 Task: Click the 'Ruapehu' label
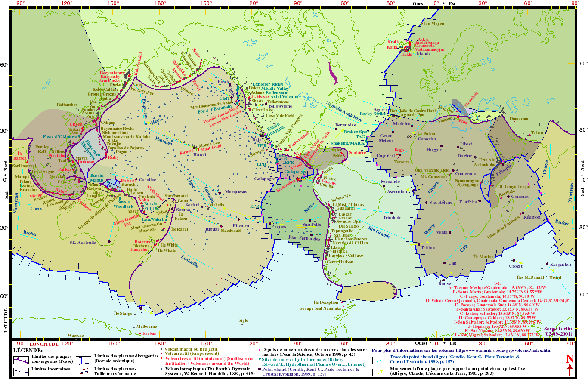tap(139, 250)
